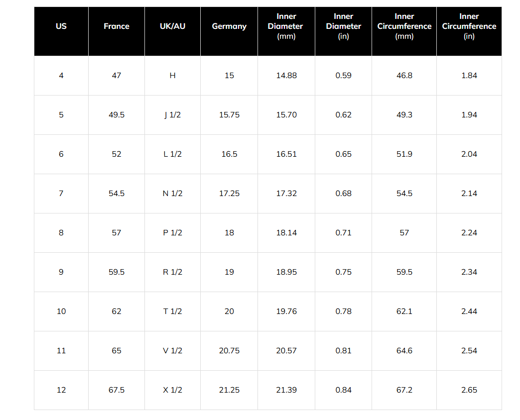Select the X 1/2 size cell

coord(172,390)
